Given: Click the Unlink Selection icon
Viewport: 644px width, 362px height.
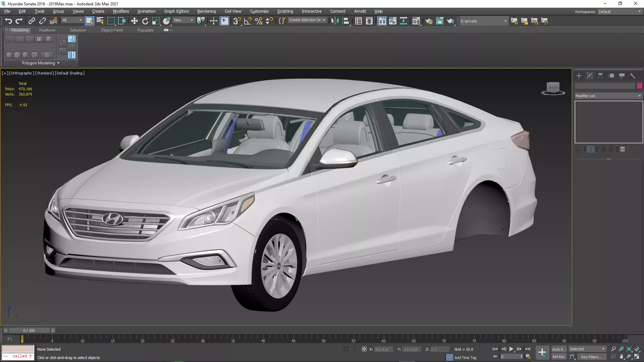Looking at the screenshot, I should (x=42, y=21).
